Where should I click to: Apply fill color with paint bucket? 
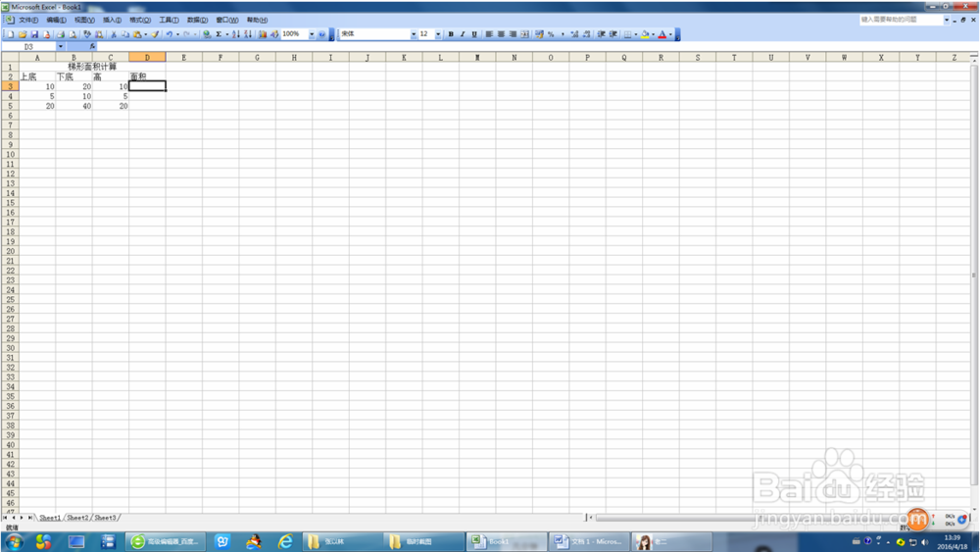pos(645,34)
